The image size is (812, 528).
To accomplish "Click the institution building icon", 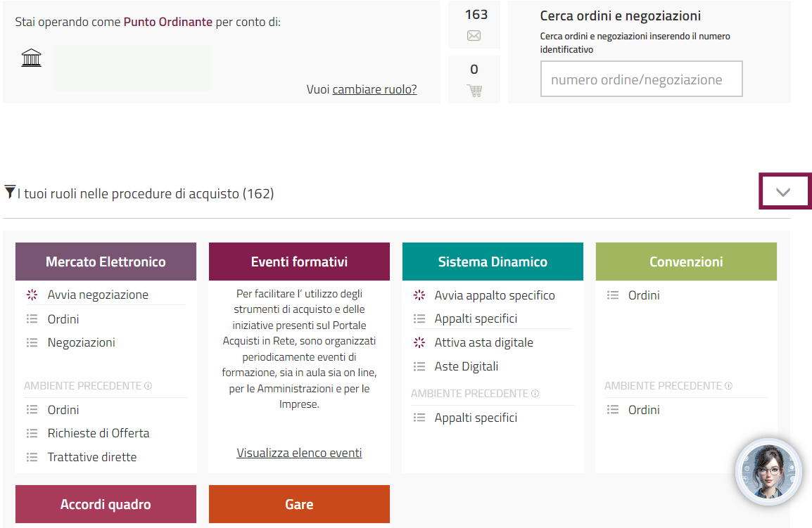I will [32, 58].
